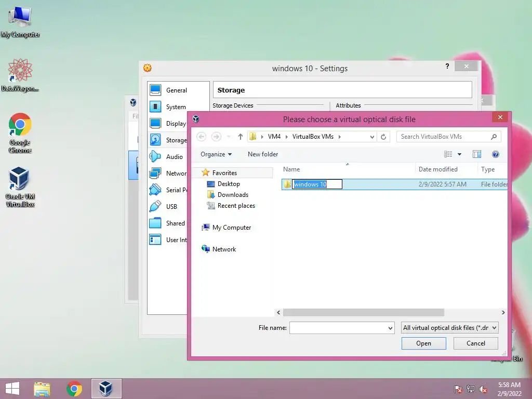Click the Settings help question mark
Viewport: 532px width, 399px height.
tap(447, 66)
